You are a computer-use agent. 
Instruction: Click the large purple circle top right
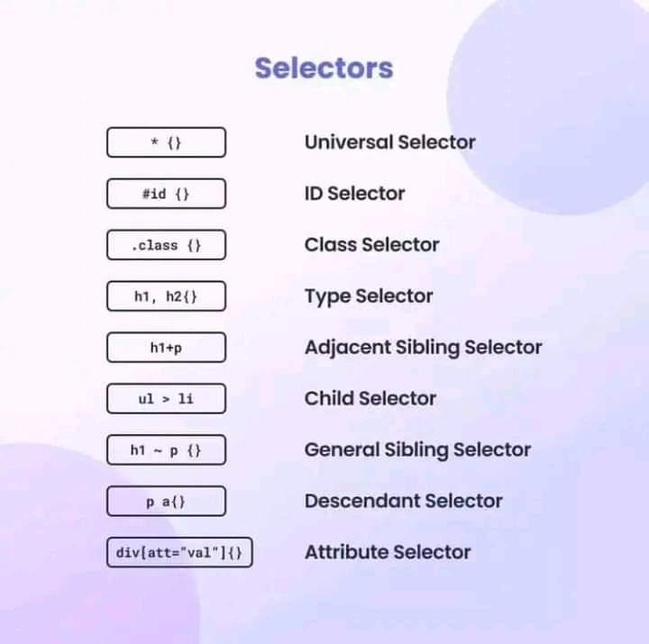pyautogui.click(x=551, y=104)
